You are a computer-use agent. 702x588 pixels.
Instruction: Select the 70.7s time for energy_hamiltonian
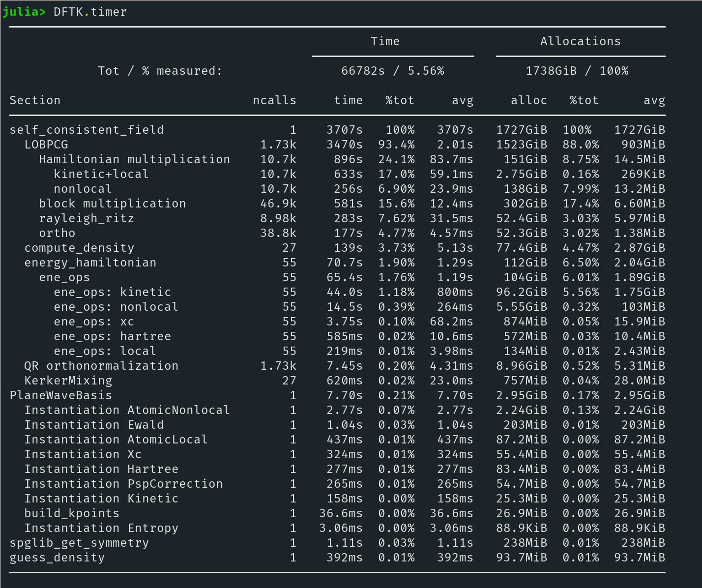click(x=345, y=263)
